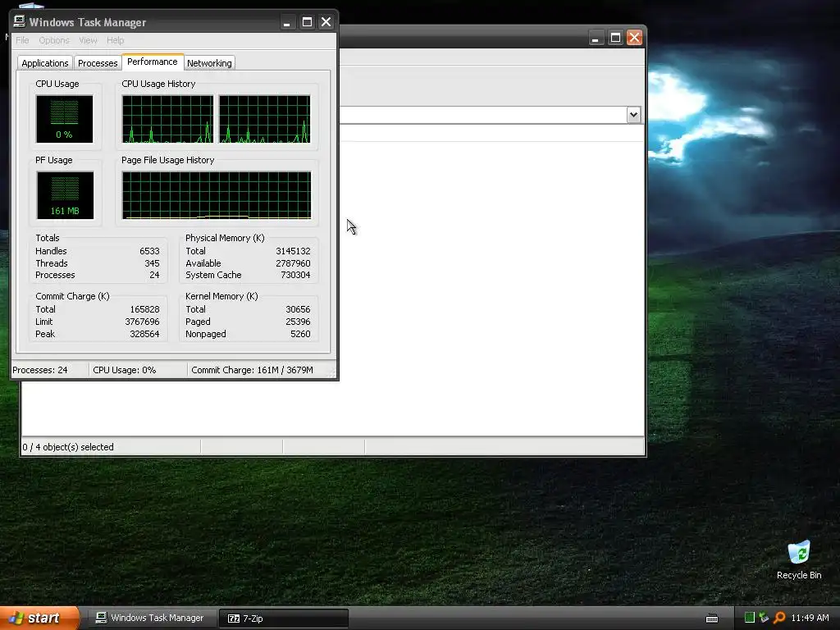The image size is (840, 630).
Task: Click Commit Charge Peak 328564
Action: [x=144, y=335]
